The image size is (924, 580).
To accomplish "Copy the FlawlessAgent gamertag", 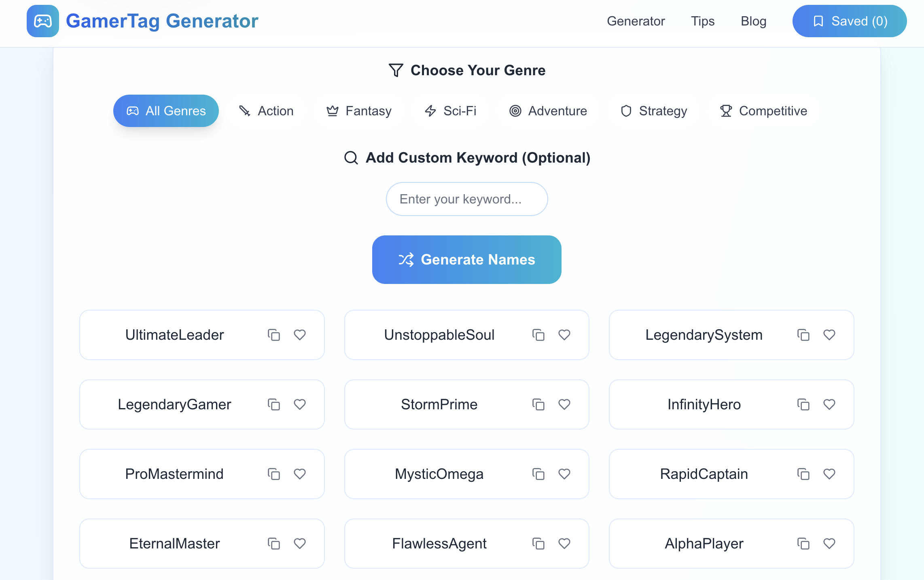I will tap(538, 544).
